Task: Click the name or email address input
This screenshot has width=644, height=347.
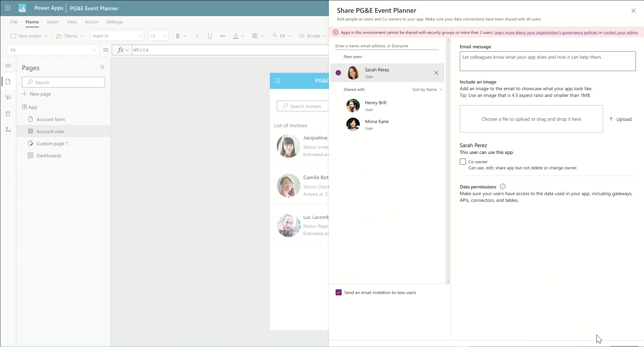Action: point(387,46)
